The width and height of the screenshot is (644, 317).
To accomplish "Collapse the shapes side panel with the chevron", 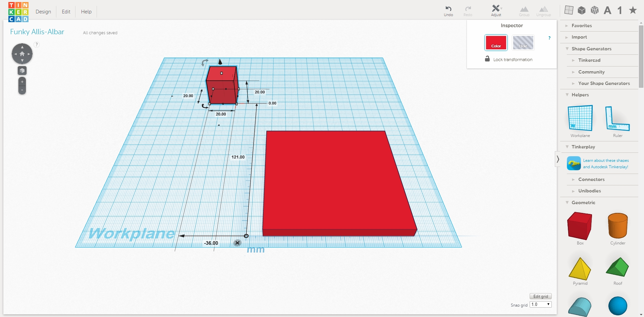I will pos(557,159).
